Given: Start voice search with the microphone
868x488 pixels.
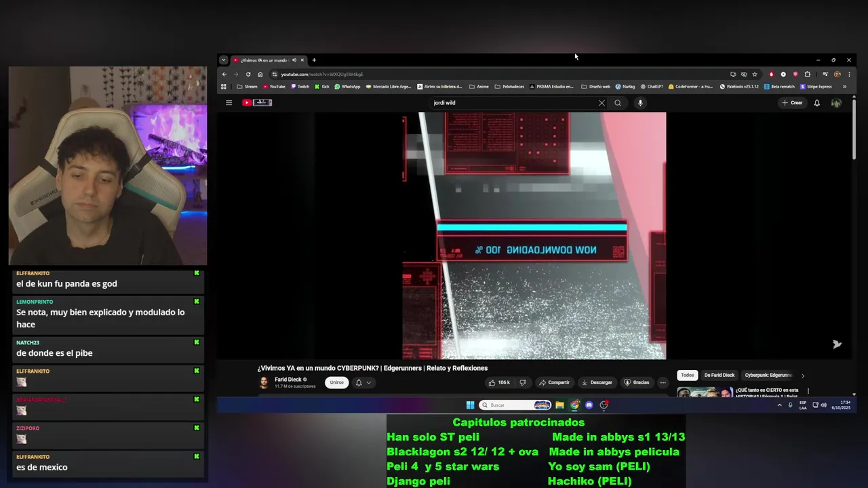Looking at the screenshot, I should (x=640, y=103).
